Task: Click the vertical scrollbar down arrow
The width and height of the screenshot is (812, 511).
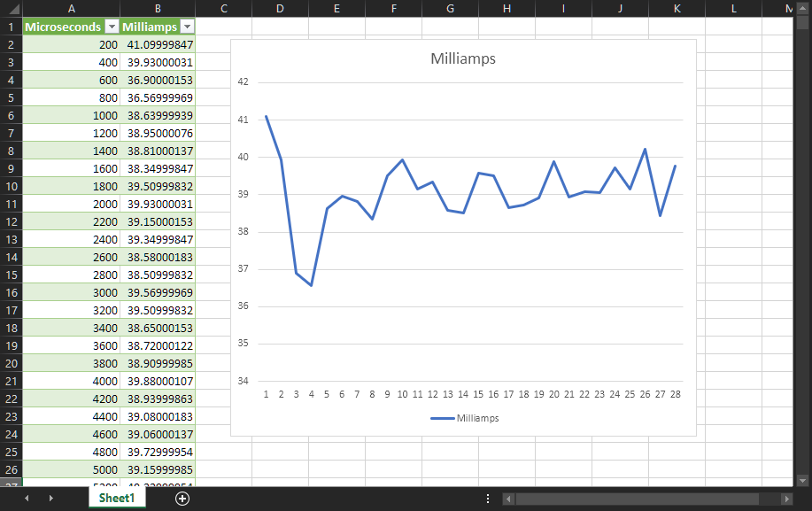Action: (x=801, y=479)
